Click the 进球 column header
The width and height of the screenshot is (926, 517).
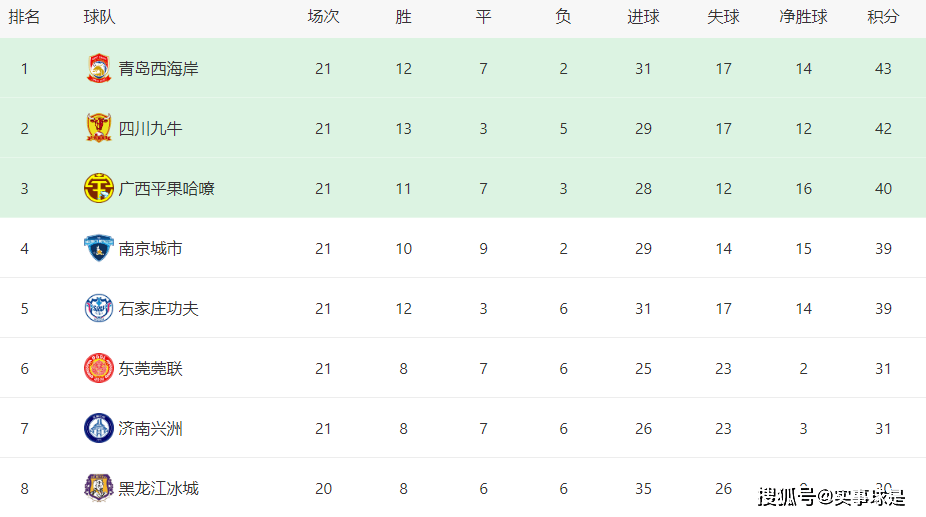pyautogui.click(x=643, y=17)
